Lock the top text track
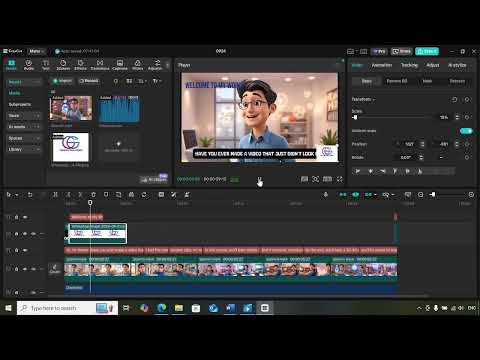 (x=16, y=217)
